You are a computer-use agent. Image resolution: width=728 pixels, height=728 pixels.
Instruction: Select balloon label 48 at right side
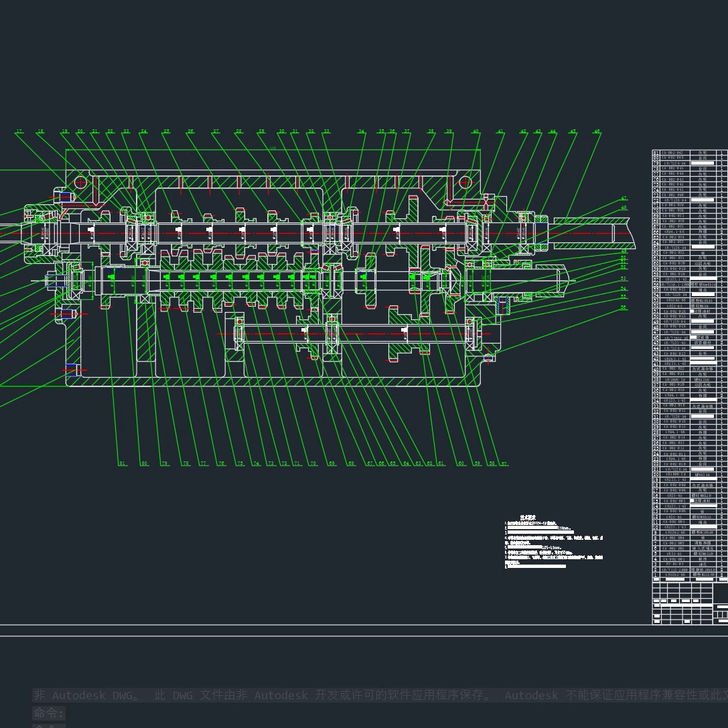(624, 208)
